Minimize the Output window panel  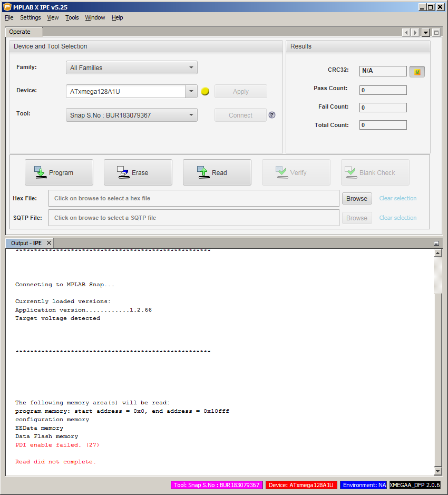point(436,243)
